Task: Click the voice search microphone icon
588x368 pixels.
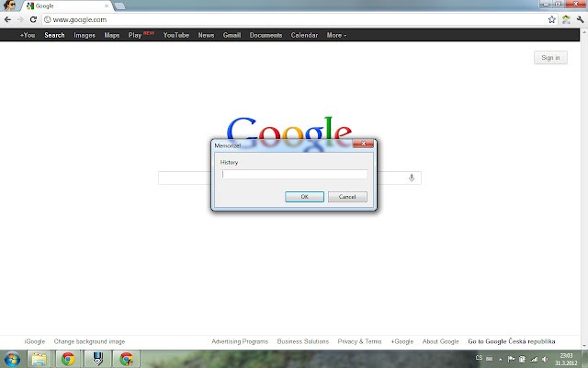Action: (x=412, y=178)
